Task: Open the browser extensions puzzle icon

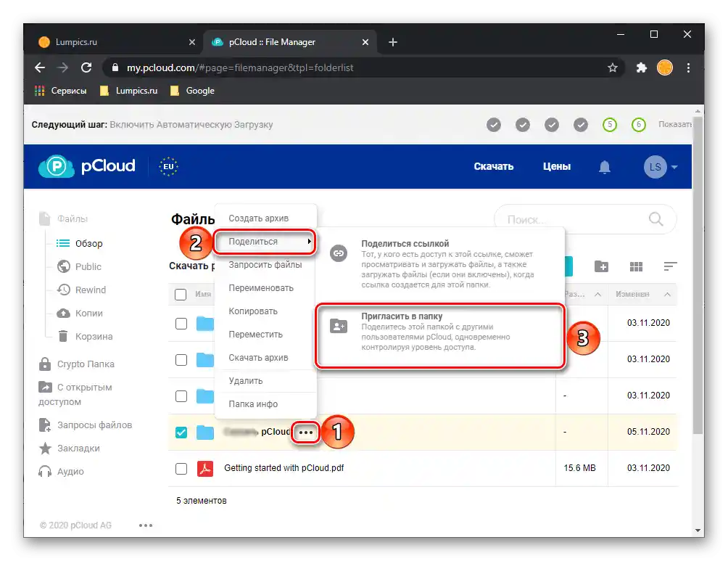Action: (x=641, y=68)
